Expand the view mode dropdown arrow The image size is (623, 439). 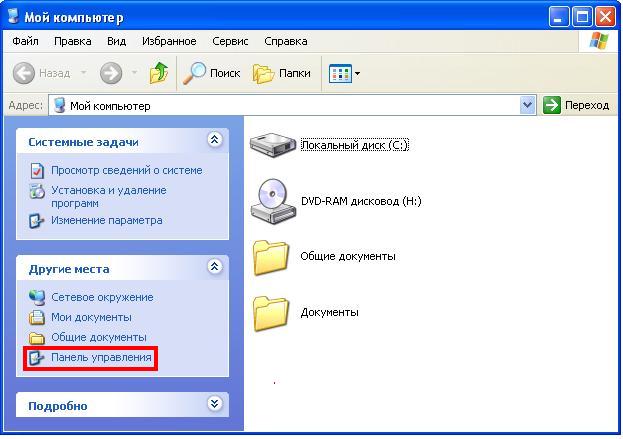(x=357, y=73)
